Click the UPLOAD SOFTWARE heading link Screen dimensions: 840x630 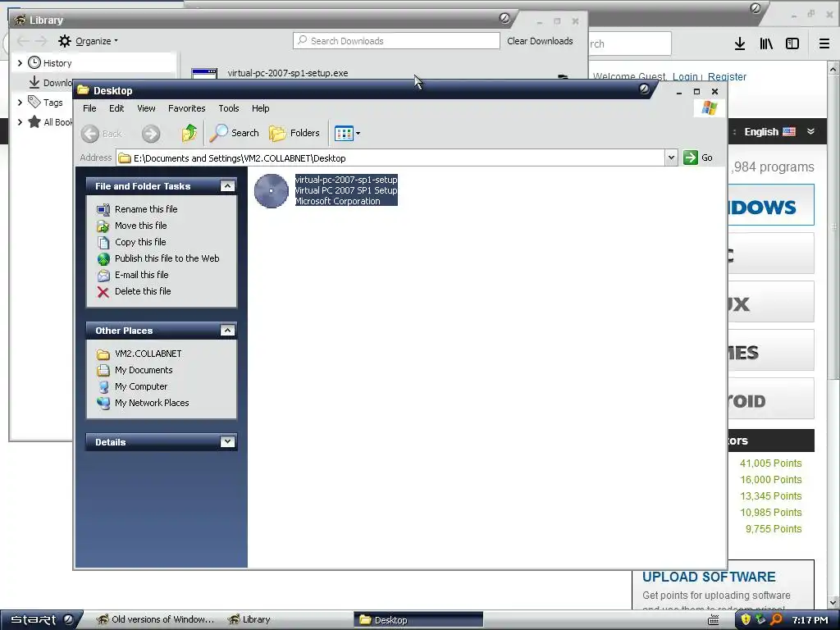pyautogui.click(x=709, y=577)
